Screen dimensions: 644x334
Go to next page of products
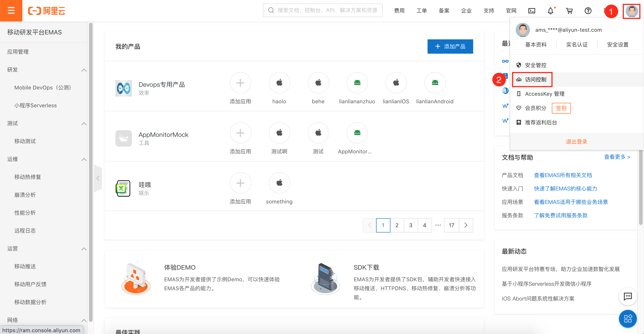point(466,225)
